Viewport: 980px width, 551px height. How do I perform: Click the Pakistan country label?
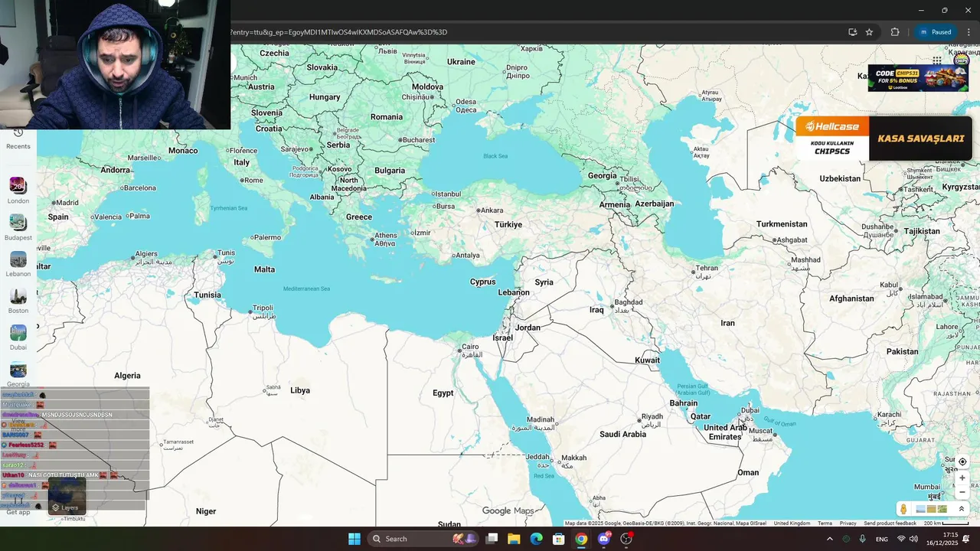(902, 351)
